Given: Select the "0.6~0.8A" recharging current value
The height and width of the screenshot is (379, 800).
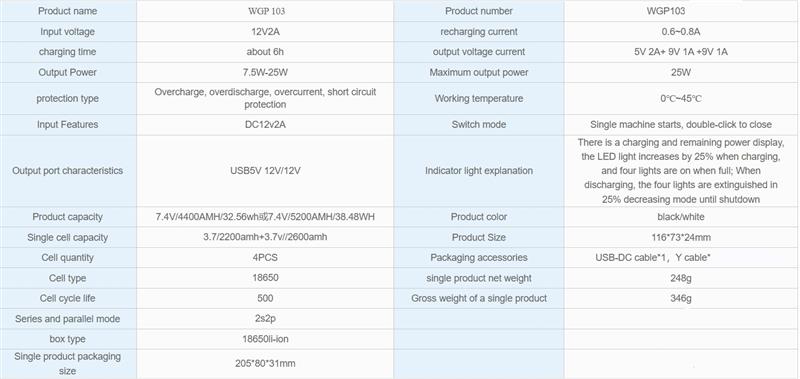Looking at the screenshot, I should point(681,32).
